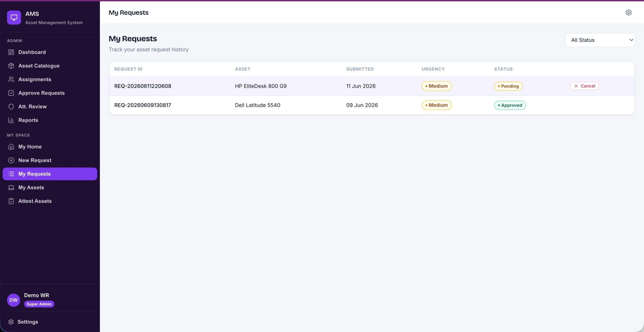644x332 pixels.
Task: Go to My Home
Action: (50, 147)
